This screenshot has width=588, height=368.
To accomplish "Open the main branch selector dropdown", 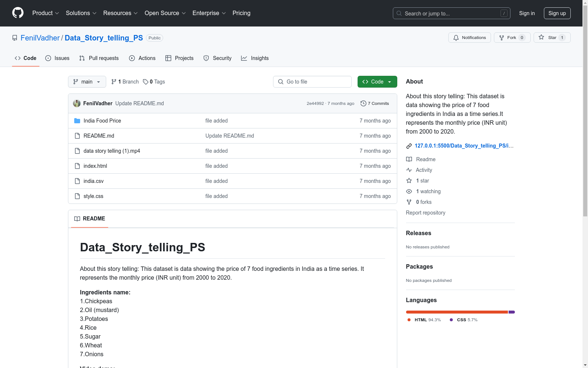I will [87, 82].
